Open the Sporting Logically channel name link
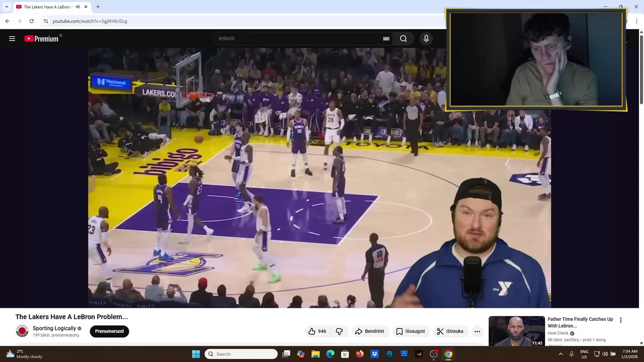This screenshot has height=362, width=644. tap(54, 328)
